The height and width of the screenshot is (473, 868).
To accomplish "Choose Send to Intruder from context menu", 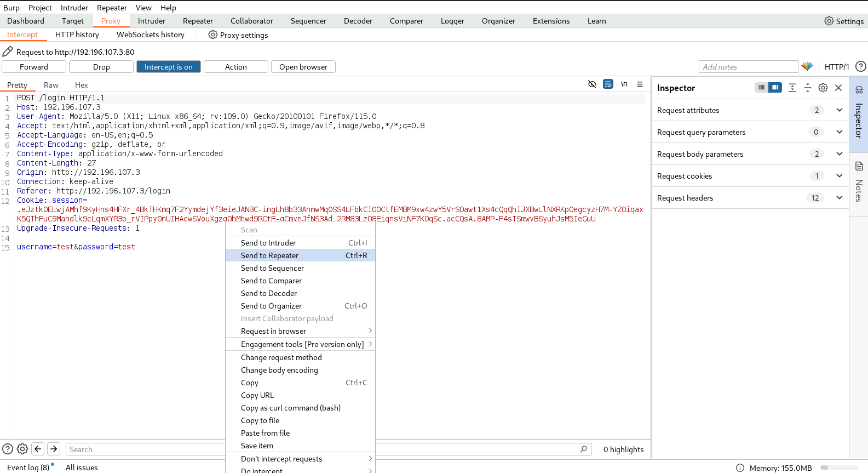I will point(301,243).
